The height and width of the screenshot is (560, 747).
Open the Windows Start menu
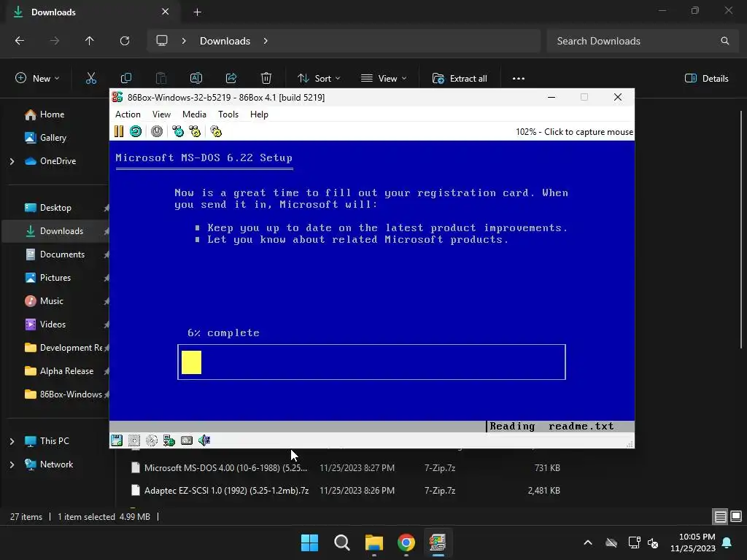[309, 542]
